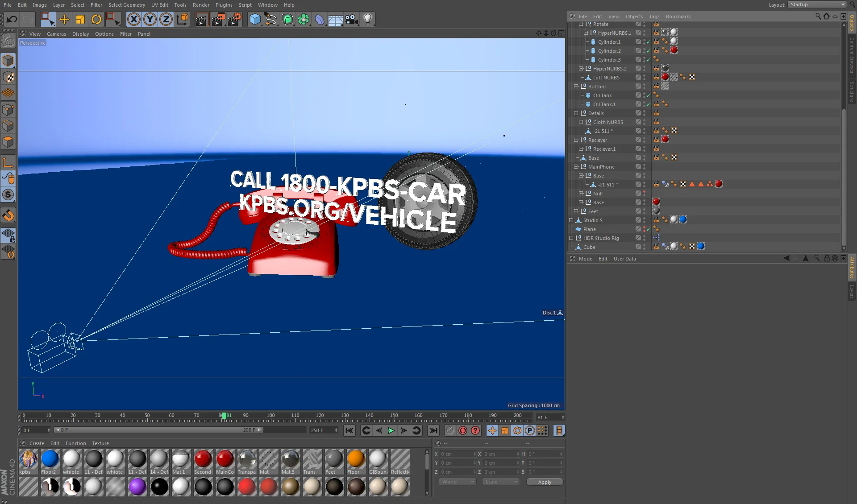Add a Cube primitive object
The image size is (857, 504).
point(255,19)
